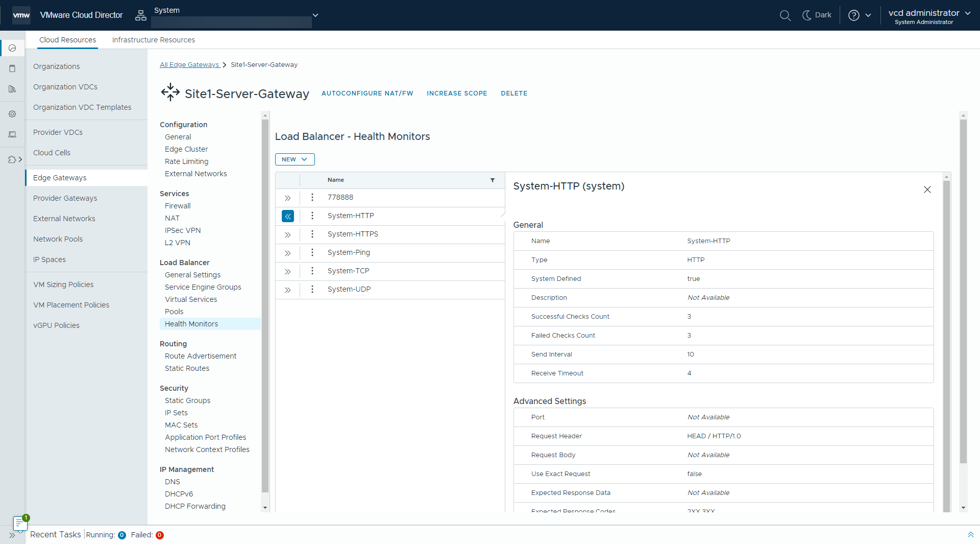Open actions menu for System-Ping row
The image size is (980, 544).
pyautogui.click(x=312, y=252)
